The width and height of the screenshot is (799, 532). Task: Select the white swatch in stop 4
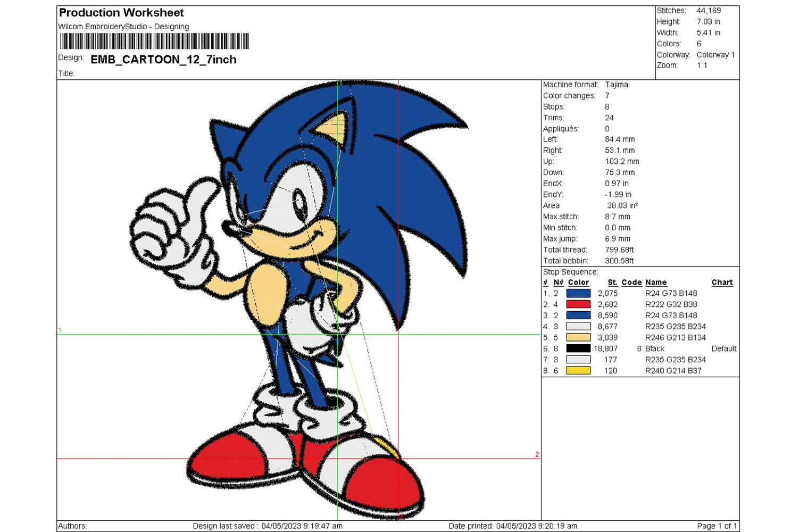pos(578,326)
